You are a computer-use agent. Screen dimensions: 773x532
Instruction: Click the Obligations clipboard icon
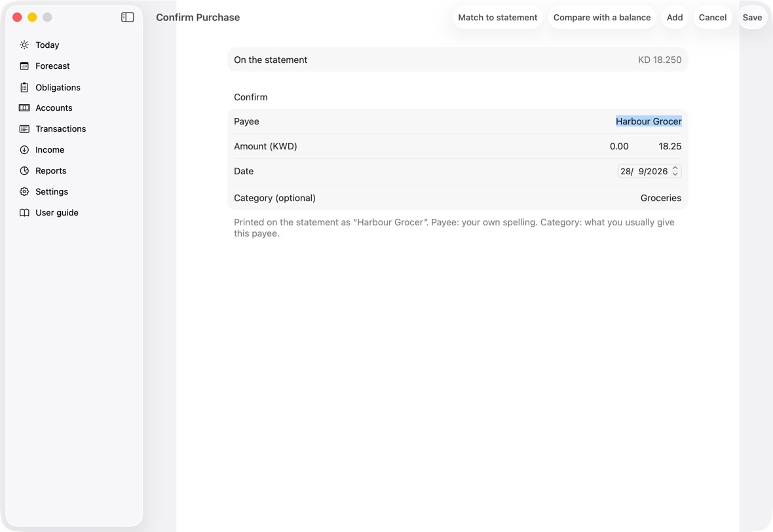(24, 87)
